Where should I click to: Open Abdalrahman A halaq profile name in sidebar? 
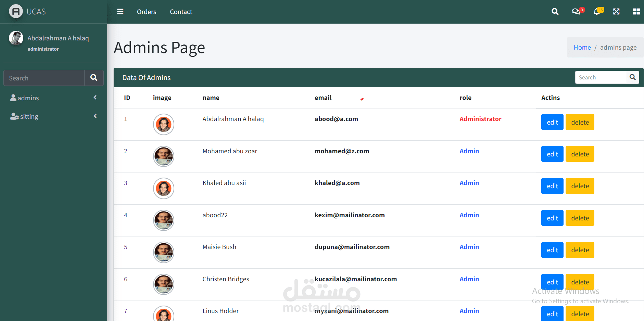coord(58,38)
